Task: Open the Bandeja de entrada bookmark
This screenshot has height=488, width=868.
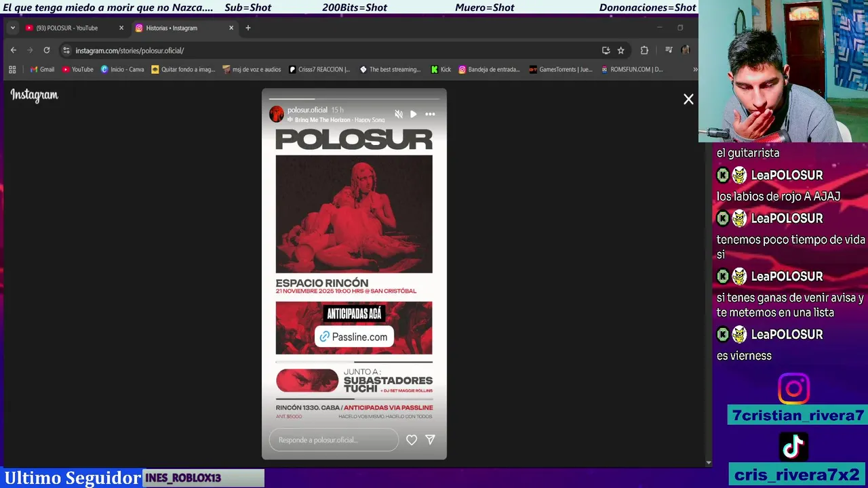Action: tap(489, 69)
